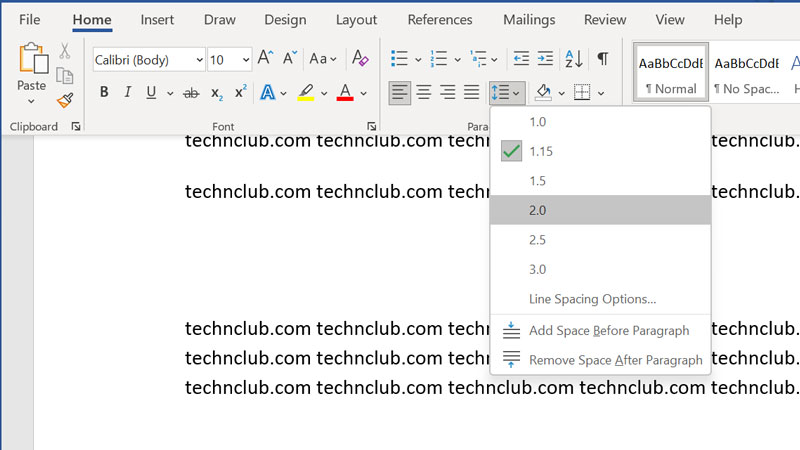Align text right
This screenshot has height=450, width=800.
(x=447, y=92)
